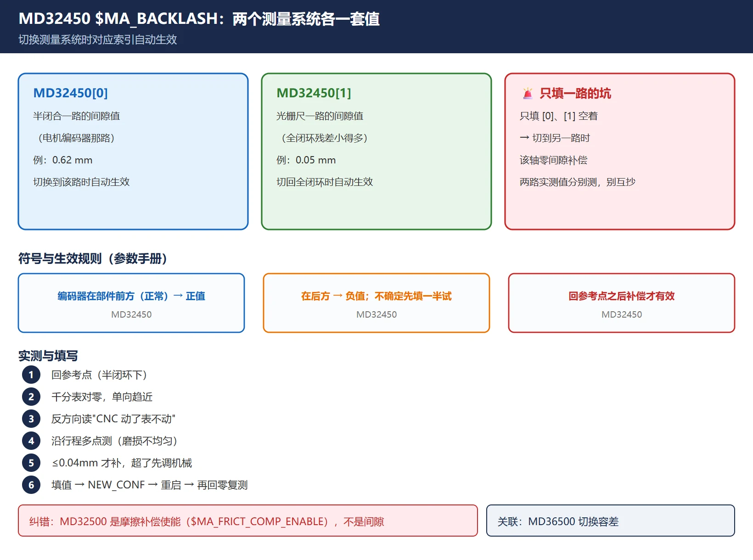753x560 pixels.
Task: Click the rule "编码器在部件前方（正常）→ 正值"
Action: tap(131, 297)
